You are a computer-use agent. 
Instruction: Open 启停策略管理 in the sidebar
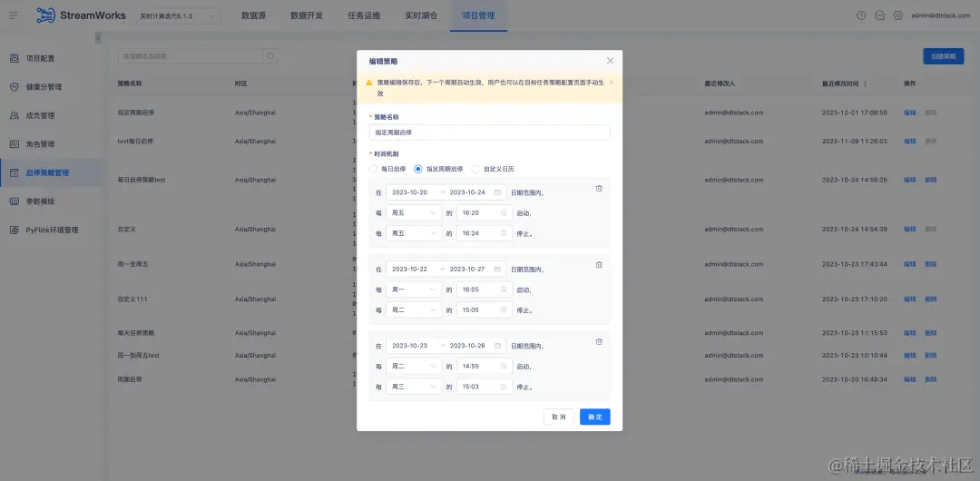(50, 172)
